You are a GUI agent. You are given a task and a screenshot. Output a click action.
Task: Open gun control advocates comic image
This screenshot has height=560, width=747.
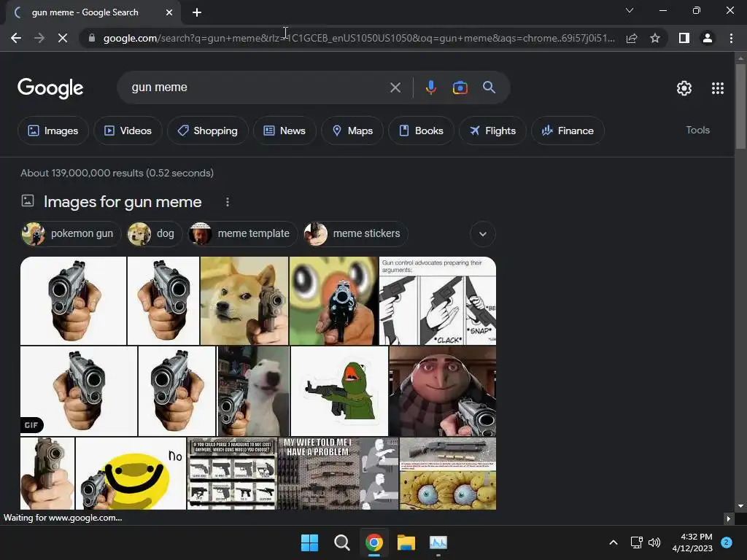click(438, 300)
